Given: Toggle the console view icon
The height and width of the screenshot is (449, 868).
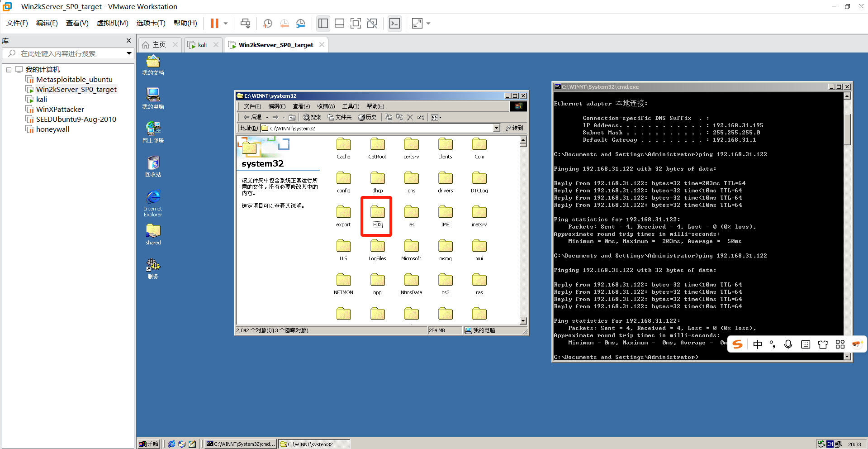Looking at the screenshot, I should [395, 23].
